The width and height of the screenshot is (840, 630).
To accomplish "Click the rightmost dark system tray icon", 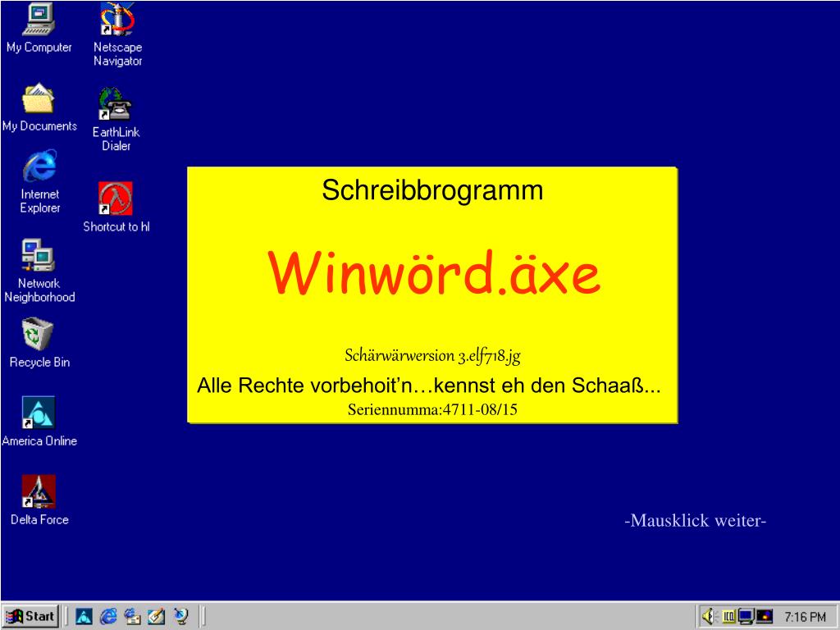I will pos(765,617).
